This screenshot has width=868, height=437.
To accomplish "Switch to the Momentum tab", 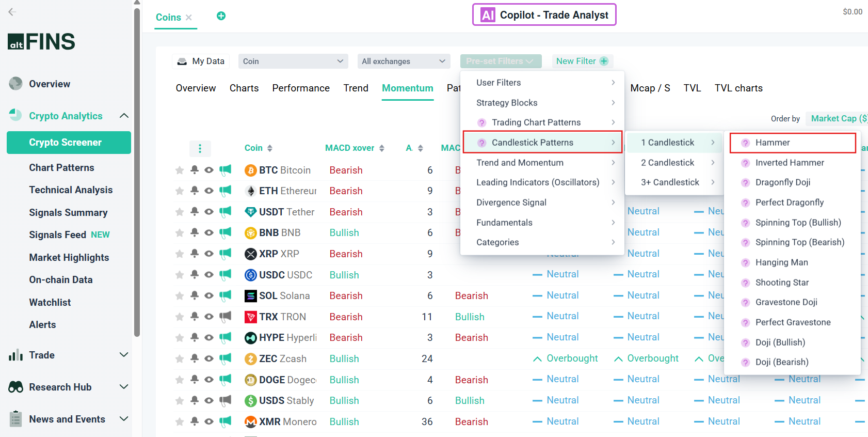I will [x=408, y=88].
